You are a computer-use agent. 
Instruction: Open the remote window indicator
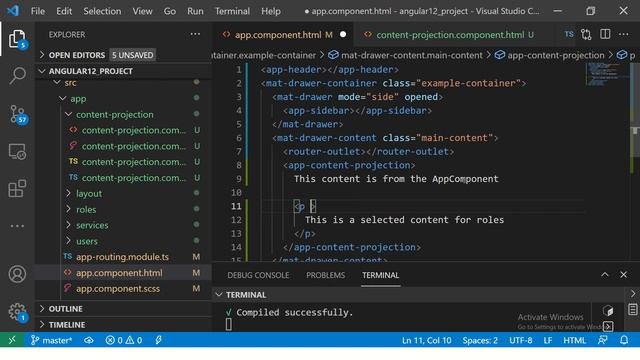12,340
